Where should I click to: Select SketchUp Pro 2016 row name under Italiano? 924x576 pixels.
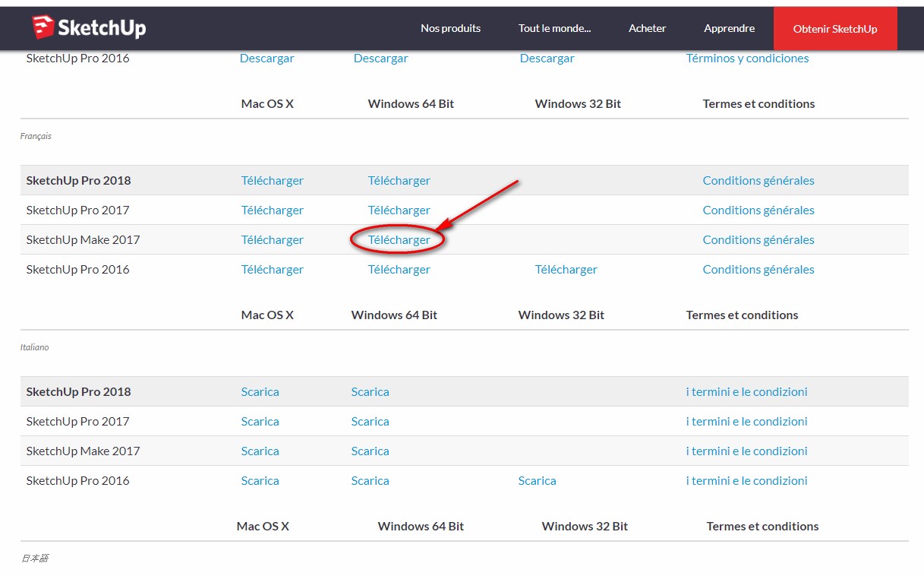tap(78, 481)
